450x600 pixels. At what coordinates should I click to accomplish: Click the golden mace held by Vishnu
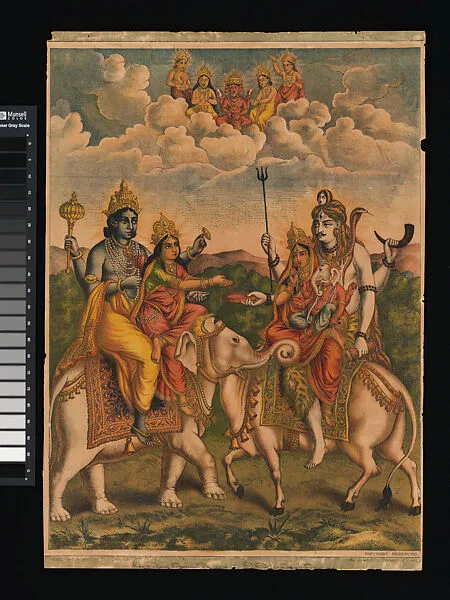pos(72,232)
